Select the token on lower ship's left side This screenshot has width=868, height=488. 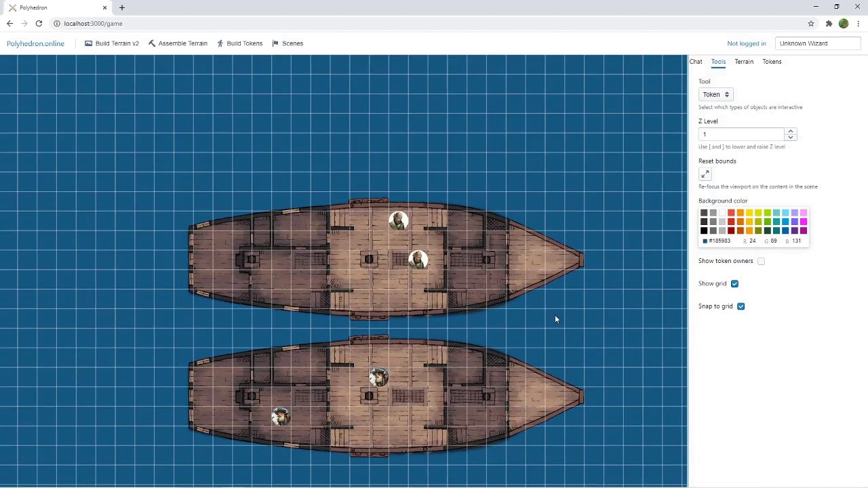click(281, 416)
